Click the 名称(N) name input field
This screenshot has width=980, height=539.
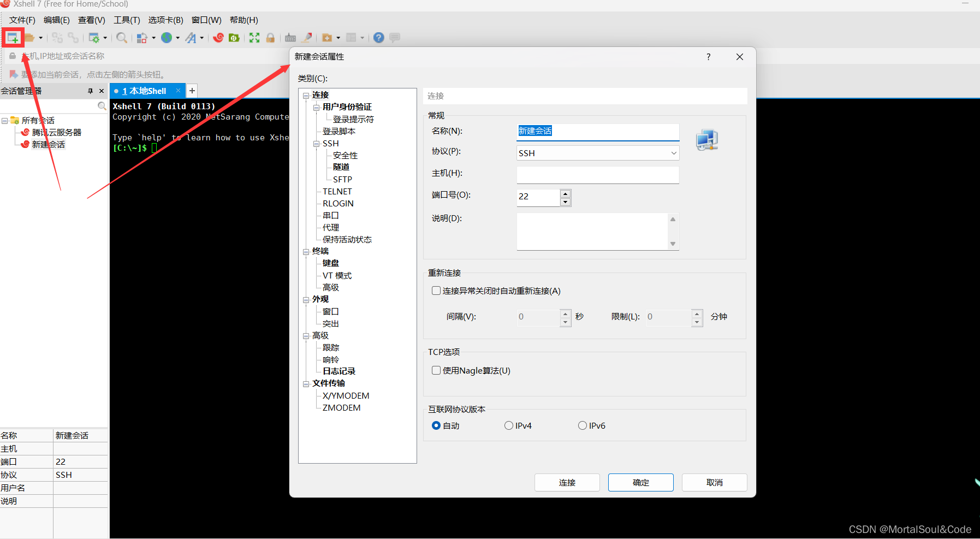point(598,132)
